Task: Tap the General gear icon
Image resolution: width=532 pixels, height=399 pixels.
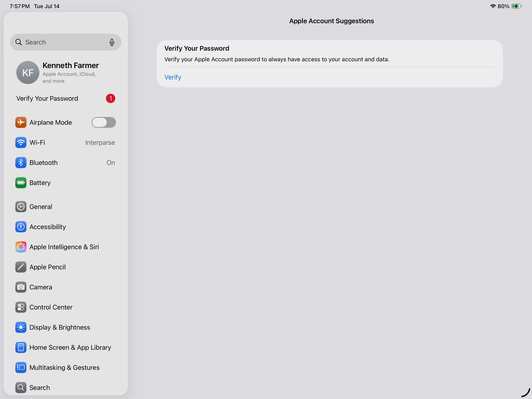Action: pos(21,207)
